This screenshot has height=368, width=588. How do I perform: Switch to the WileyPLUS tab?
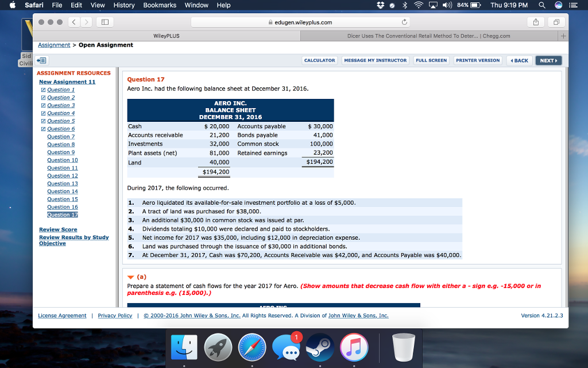(167, 36)
